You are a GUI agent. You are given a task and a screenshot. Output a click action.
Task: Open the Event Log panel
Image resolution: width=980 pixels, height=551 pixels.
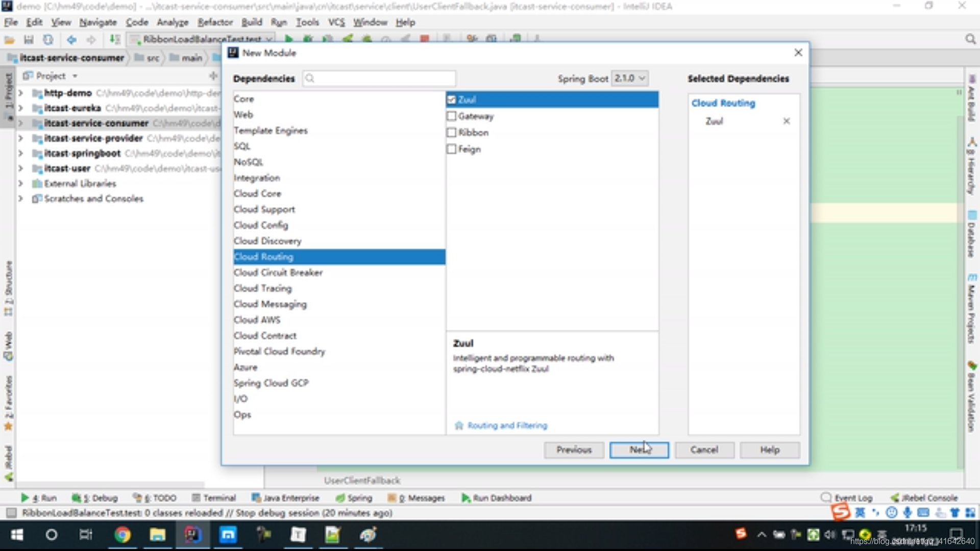pyautogui.click(x=847, y=498)
